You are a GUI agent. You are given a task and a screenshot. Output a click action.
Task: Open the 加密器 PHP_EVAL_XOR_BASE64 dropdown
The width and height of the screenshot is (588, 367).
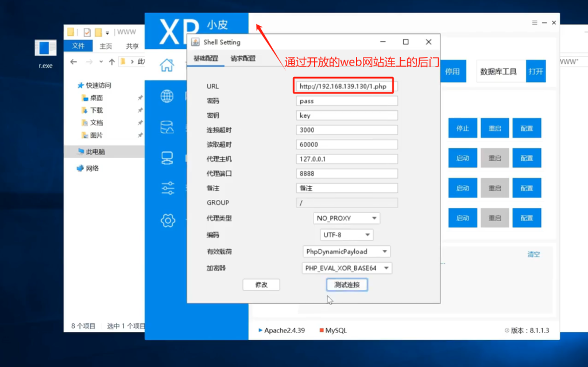point(347,268)
